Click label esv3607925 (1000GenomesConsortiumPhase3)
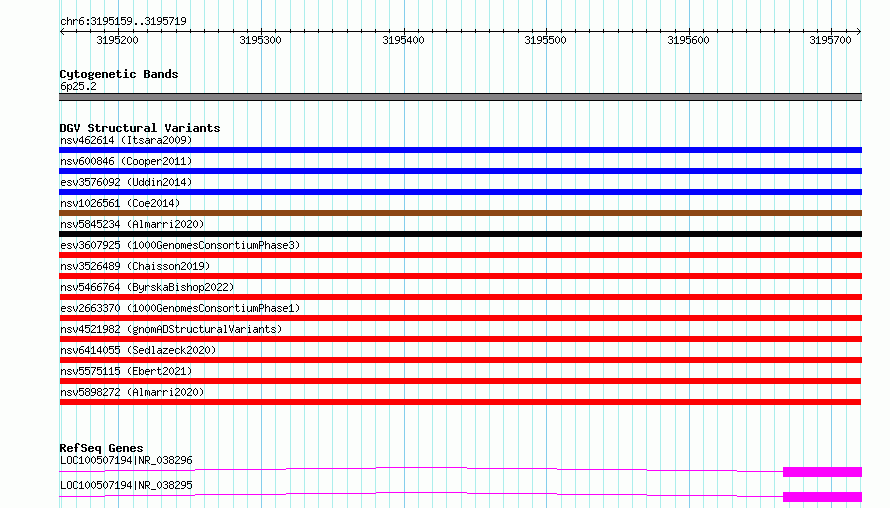 click(x=180, y=245)
